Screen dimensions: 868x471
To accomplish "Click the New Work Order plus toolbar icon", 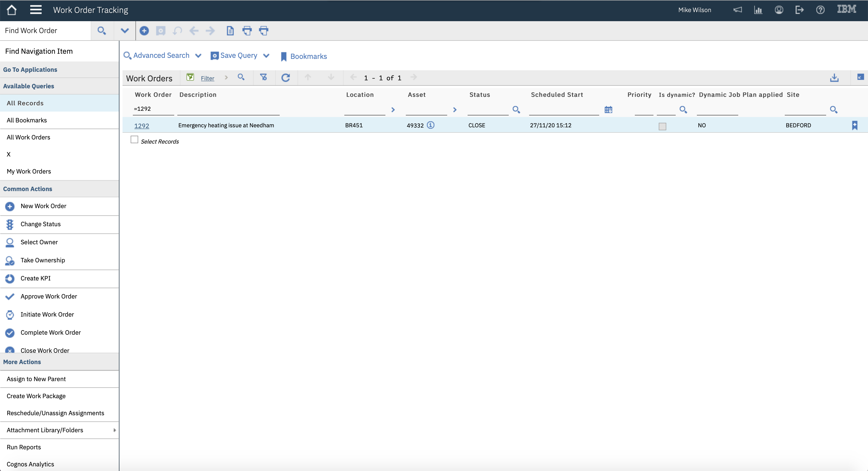I will click(144, 31).
